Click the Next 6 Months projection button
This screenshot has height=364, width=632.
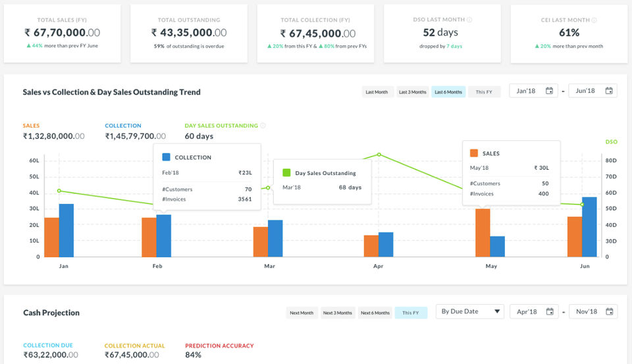pyautogui.click(x=375, y=313)
